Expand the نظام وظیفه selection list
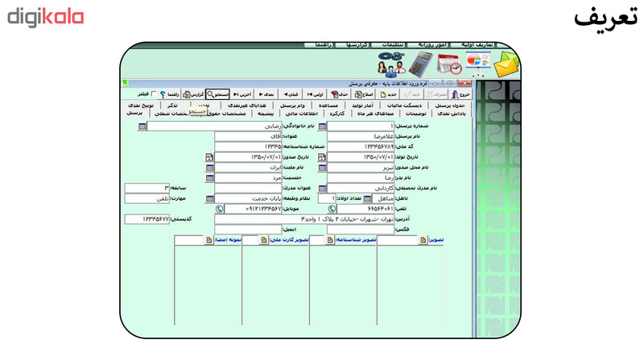The width and height of the screenshot is (644, 352). coord(210,199)
